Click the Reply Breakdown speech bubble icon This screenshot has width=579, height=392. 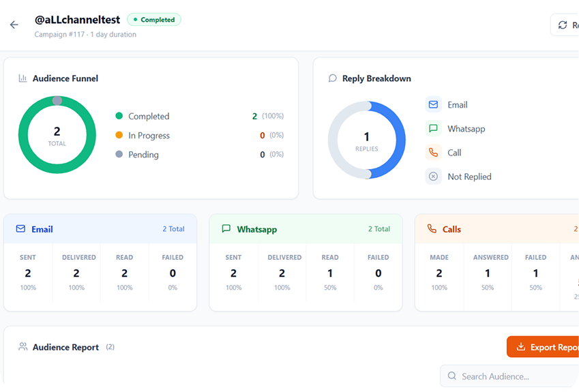coord(332,78)
